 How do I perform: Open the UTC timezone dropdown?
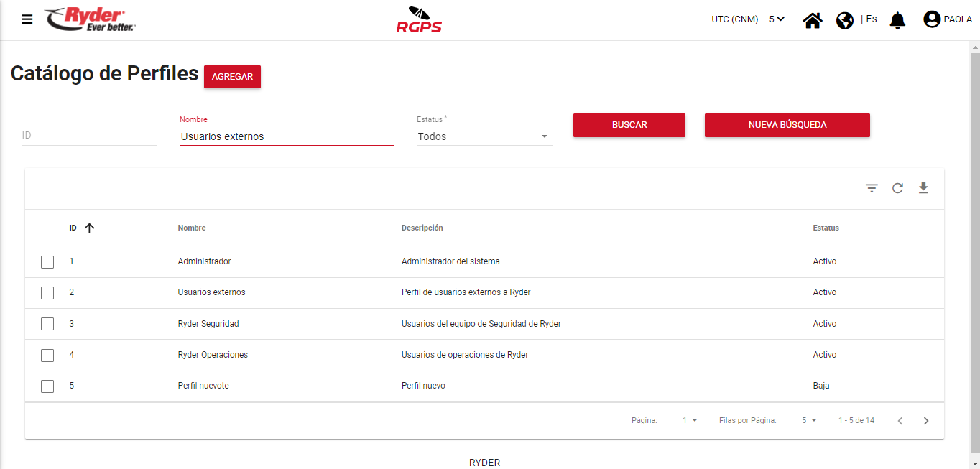coord(748,19)
